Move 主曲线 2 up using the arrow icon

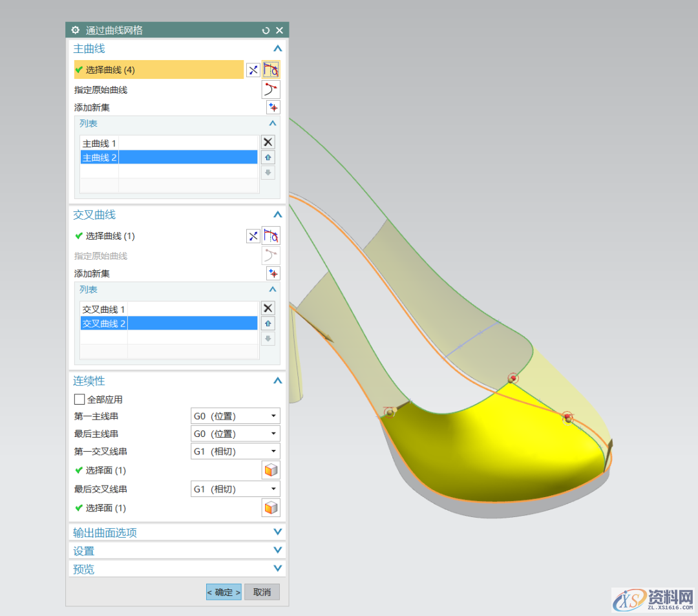pyautogui.click(x=268, y=157)
